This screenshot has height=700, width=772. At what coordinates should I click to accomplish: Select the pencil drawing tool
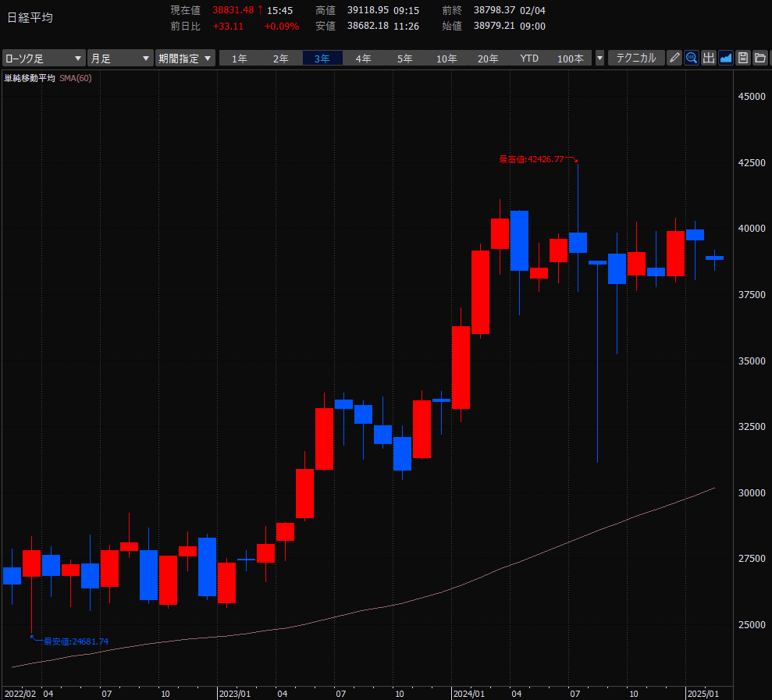tap(674, 58)
